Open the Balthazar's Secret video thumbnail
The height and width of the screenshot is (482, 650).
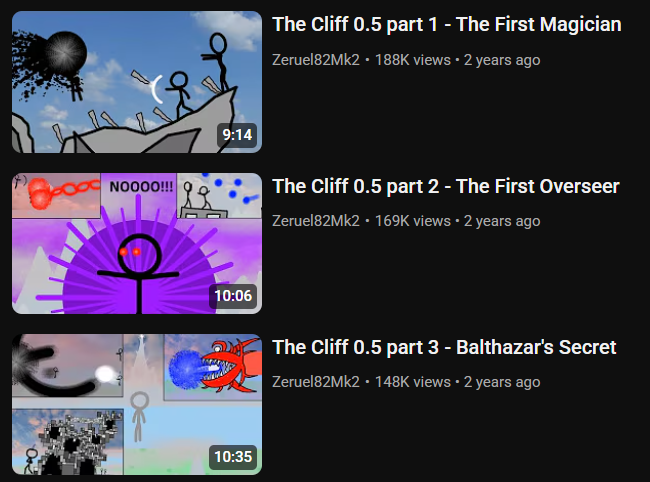137,404
